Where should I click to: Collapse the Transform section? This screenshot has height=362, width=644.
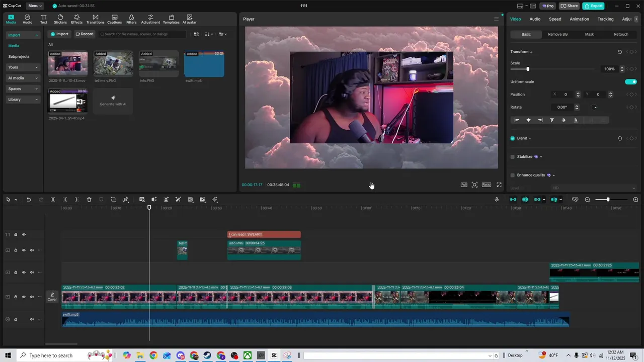coord(531,52)
